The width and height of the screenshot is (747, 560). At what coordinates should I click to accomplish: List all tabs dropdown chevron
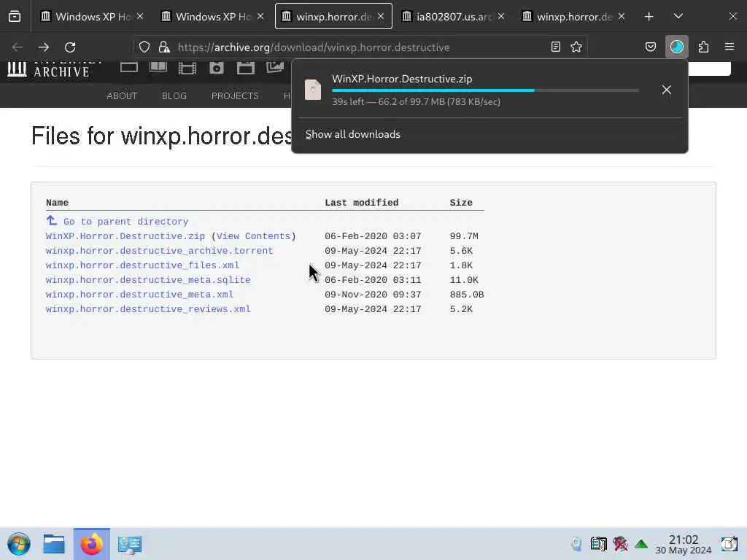(678, 17)
